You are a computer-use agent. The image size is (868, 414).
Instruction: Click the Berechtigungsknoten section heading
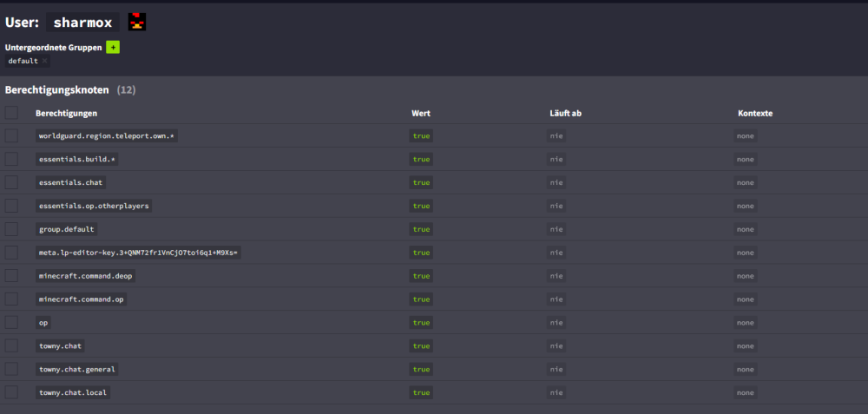(57, 89)
